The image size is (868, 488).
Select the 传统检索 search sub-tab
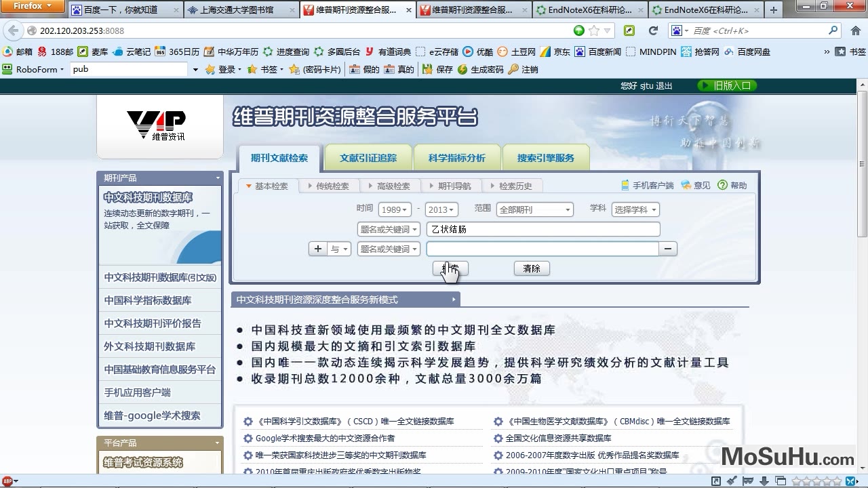click(328, 186)
